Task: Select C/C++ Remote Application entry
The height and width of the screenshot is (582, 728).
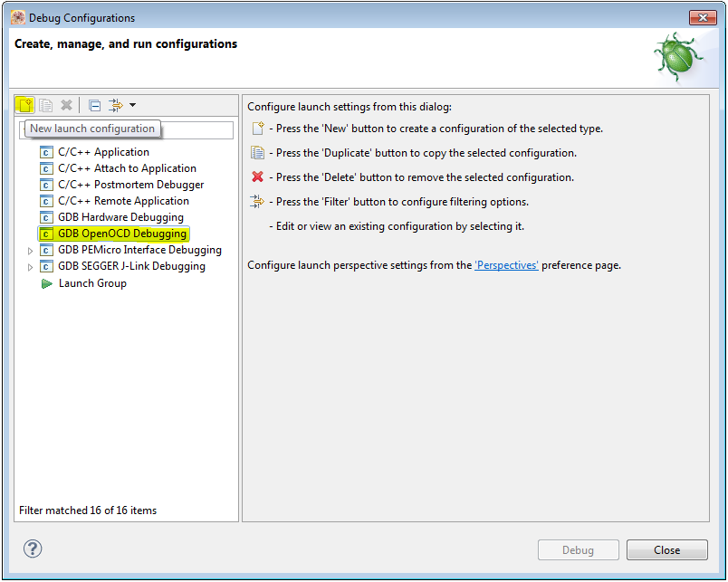Action: coord(123,201)
